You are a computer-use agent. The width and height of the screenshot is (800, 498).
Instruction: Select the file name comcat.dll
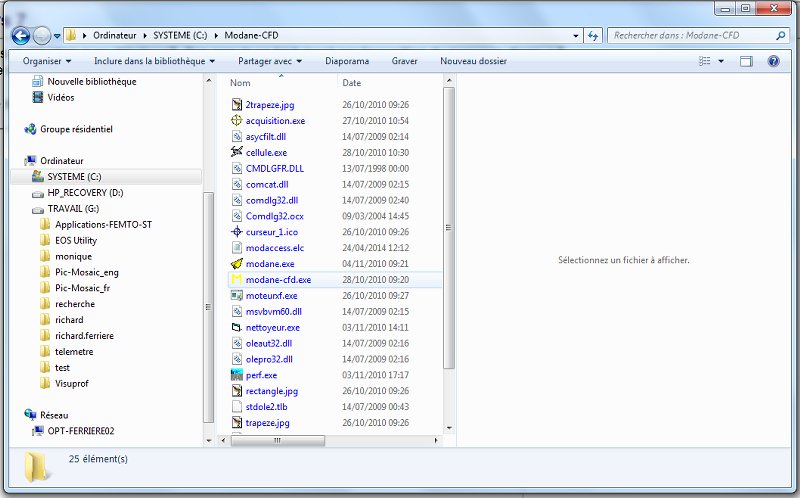point(267,184)
